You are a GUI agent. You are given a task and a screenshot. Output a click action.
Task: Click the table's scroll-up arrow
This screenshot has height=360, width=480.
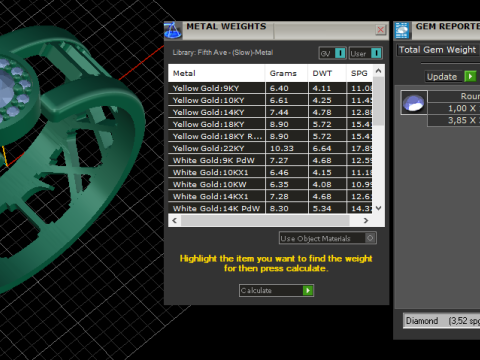378,71
